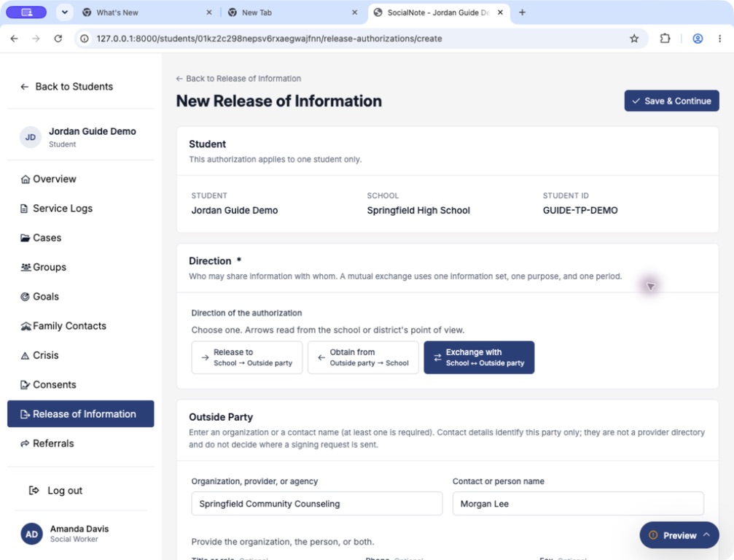Open Cases in the sidebar

coord(80,238)
